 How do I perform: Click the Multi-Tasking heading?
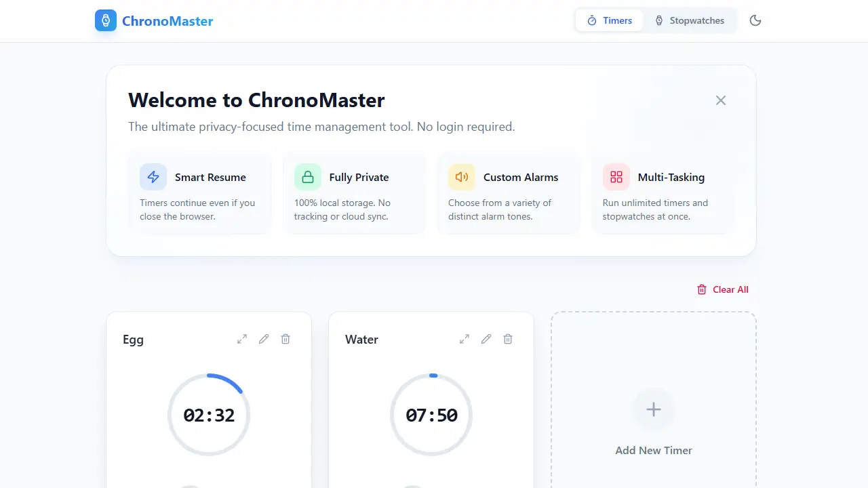tap(671, 178)
